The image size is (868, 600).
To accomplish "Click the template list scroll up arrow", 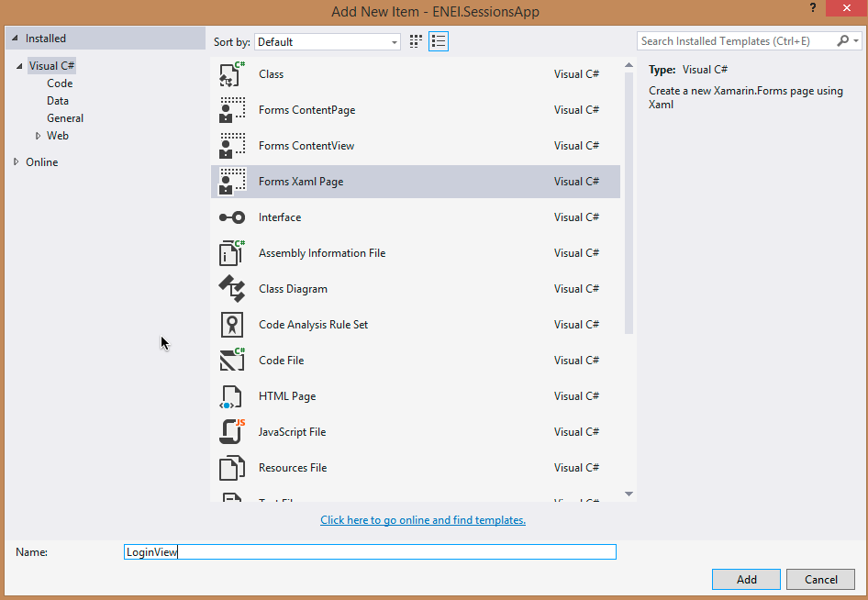I will (629, 65).
